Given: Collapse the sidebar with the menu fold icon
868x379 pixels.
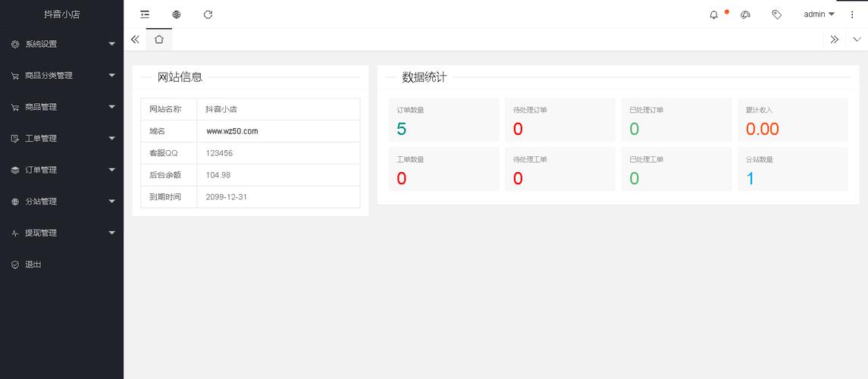Looking at the screenshot, I should [145, 14].
